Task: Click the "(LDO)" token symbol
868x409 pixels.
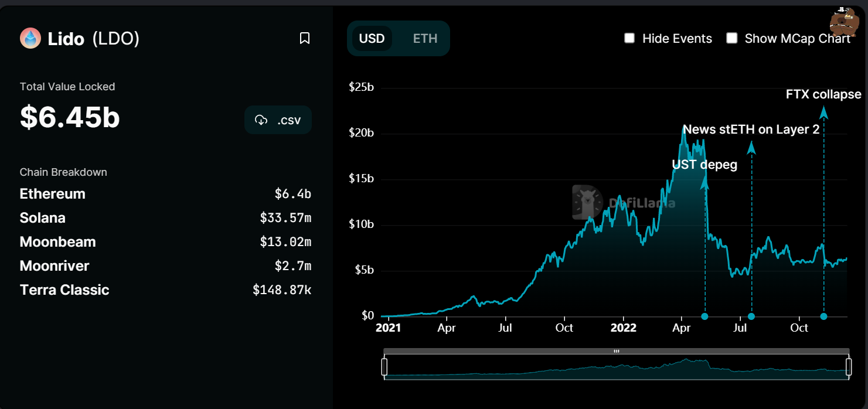Action: 116,39
